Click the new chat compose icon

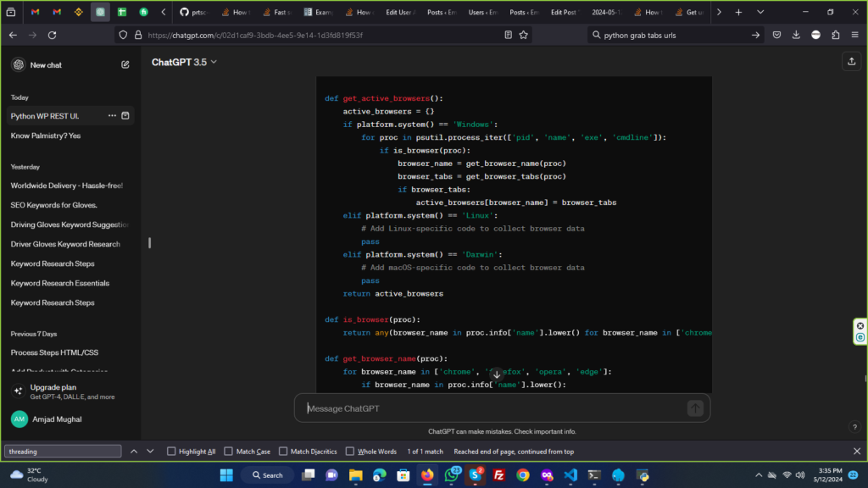click(x=125, y=64)
